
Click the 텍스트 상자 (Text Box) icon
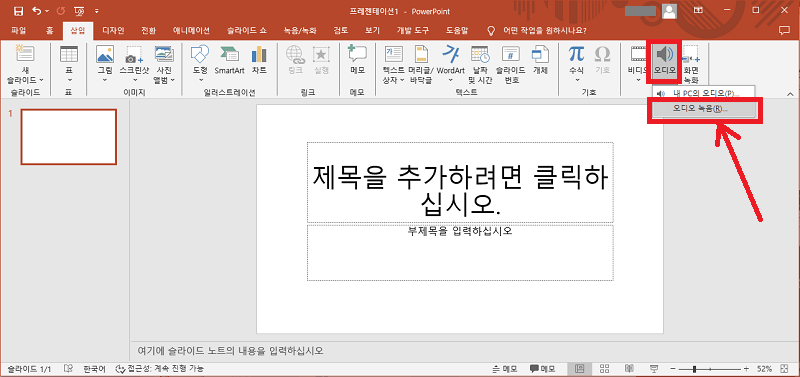(393, 54)
